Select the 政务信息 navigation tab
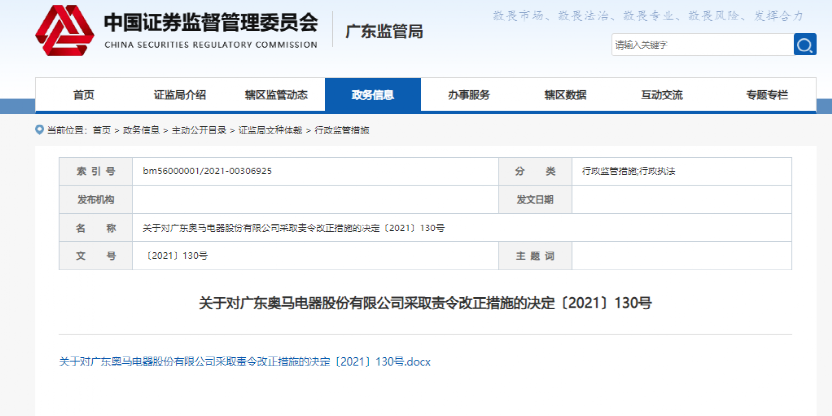832x416 pixels. (373, 95)
